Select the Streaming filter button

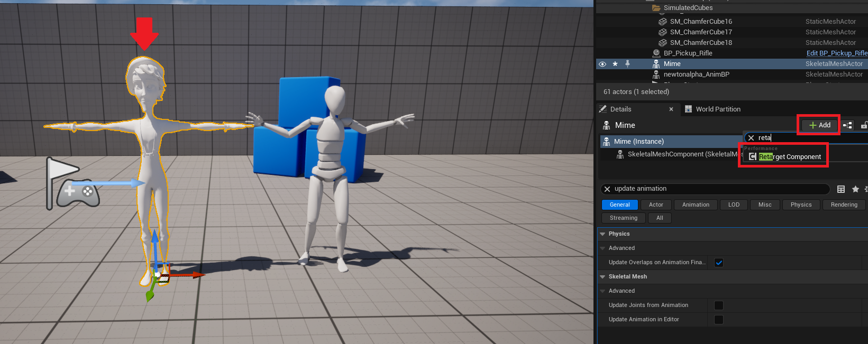(x=623, y=218)
